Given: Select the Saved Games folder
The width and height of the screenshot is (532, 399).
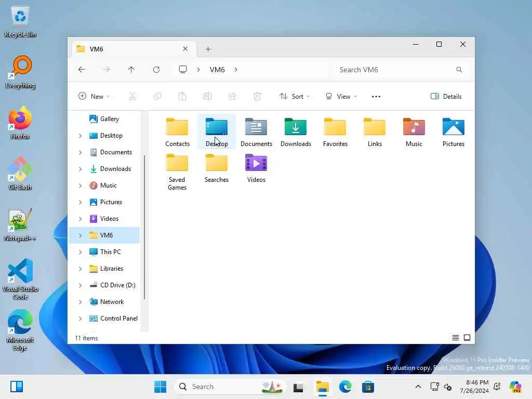Looking at the screenshot, I should [x=177, y=171].
